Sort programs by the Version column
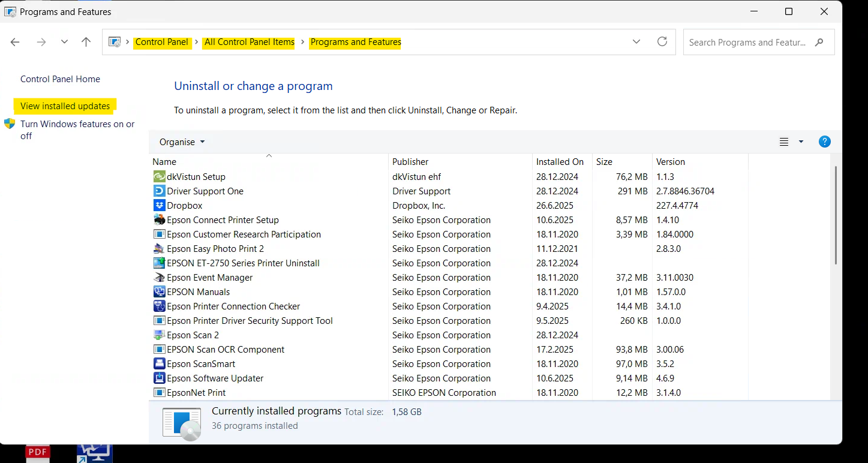Screen dimensions: 868x463 coord(700,161)
